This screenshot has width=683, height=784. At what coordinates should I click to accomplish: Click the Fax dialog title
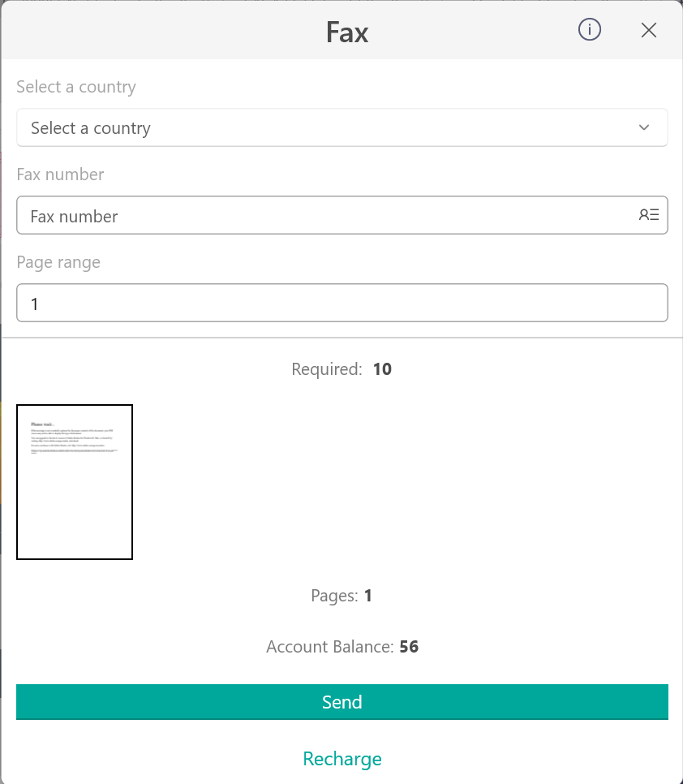tap(347, 32)
